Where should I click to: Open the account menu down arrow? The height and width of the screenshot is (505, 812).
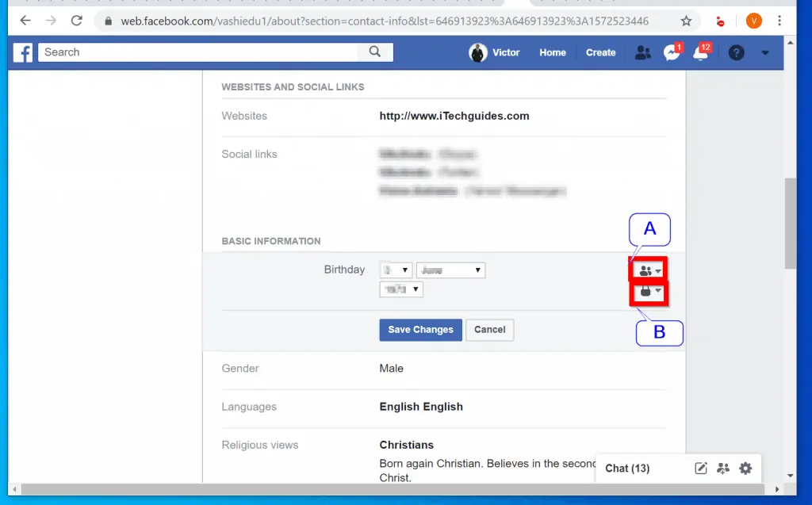point(765,53)
